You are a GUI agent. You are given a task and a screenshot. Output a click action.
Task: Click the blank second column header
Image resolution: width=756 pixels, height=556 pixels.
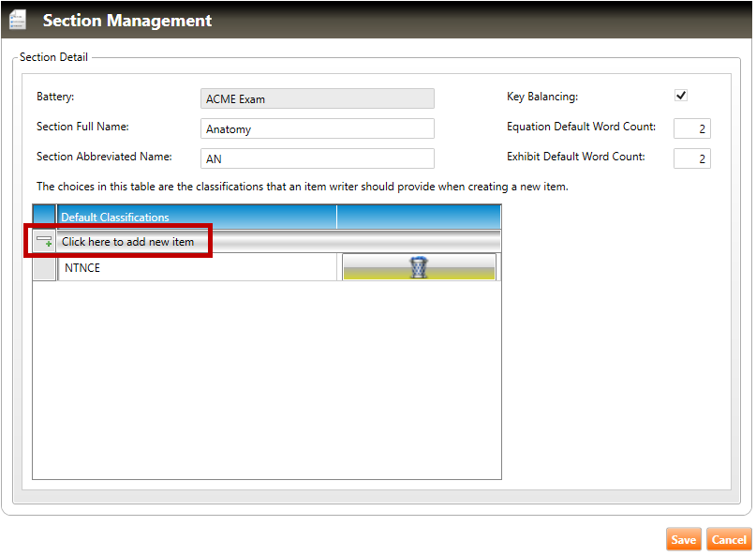(x=418, y=218)
